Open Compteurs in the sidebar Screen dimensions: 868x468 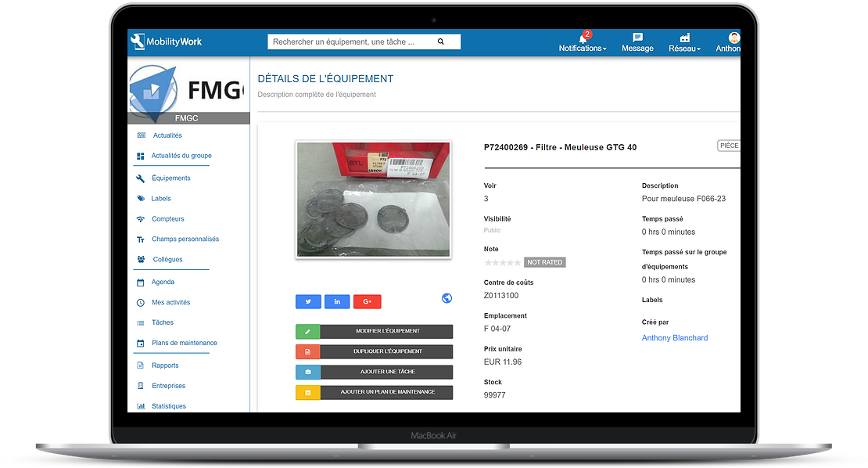(x=167, y=219)
